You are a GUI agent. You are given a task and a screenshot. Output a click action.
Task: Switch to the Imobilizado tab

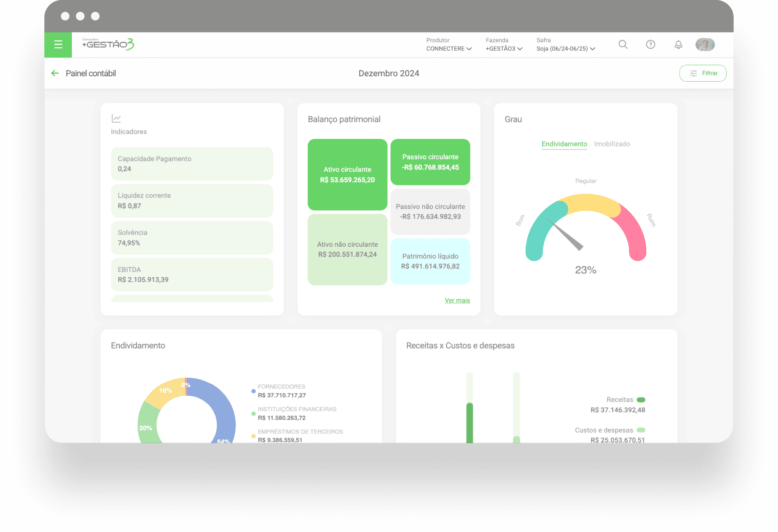(612, 144)
